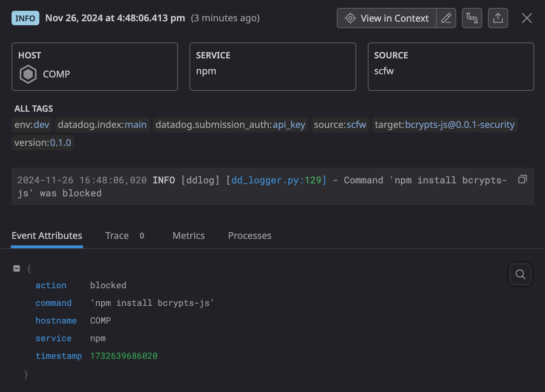Click the connected-pipes related data icon
Image resolution: width=545 pixels, height=392 pixels.
[472, 18]
